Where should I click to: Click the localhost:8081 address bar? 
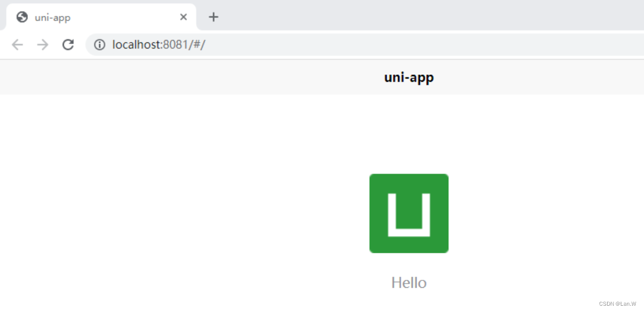pos(364,45)
